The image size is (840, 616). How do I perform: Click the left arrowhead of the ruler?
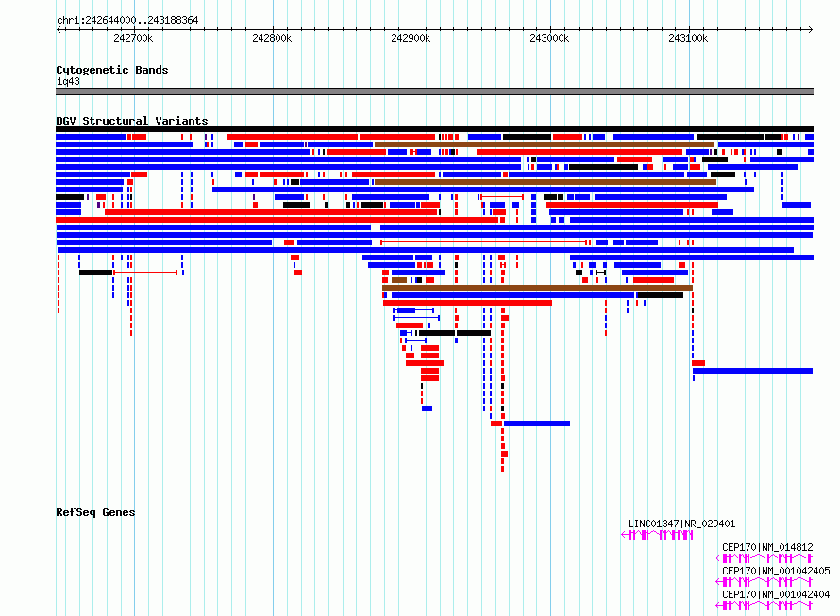click(x=59, y=29)
